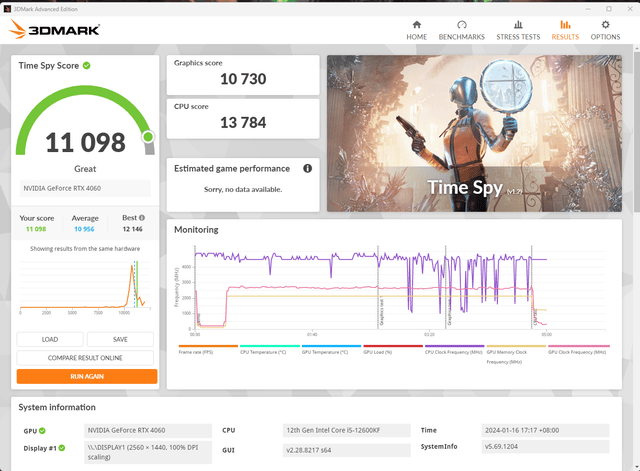The height and width of the screenshot is (471, 640).
Task: Click the vertical scrollbar thumb
Action: click(x=636, y=131)
